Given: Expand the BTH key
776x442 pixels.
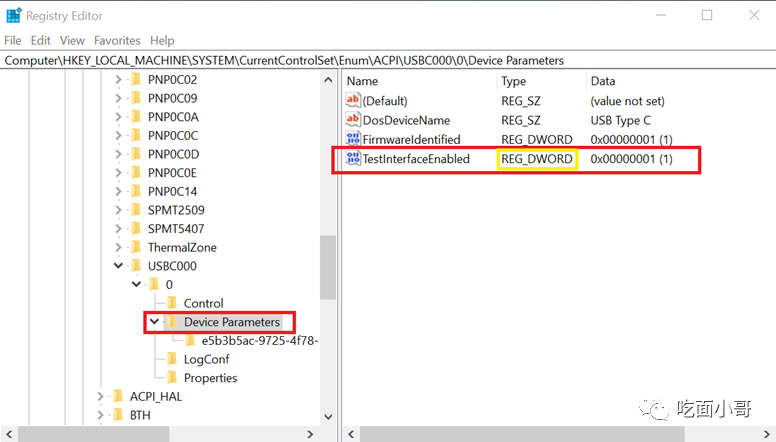Looking at the screenshot, I should 100,415.
